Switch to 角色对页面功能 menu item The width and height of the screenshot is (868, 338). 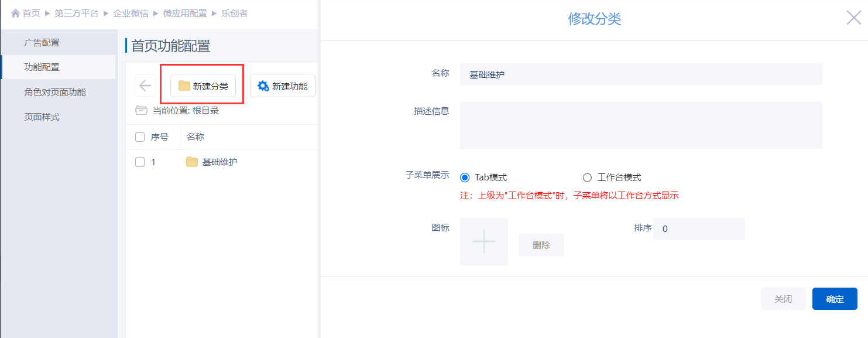54,93
